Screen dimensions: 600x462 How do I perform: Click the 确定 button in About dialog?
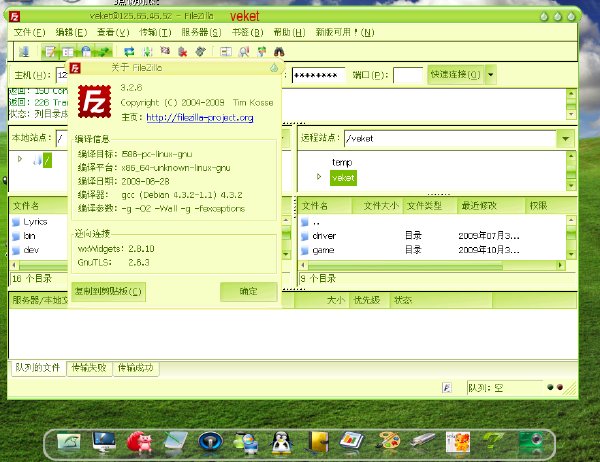pyautogui.click(x=249, y=292)
